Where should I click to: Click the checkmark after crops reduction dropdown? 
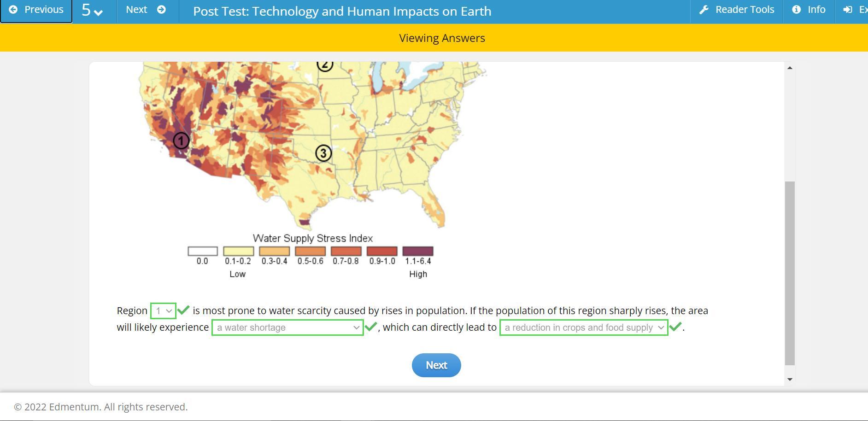tap(675, 327)
